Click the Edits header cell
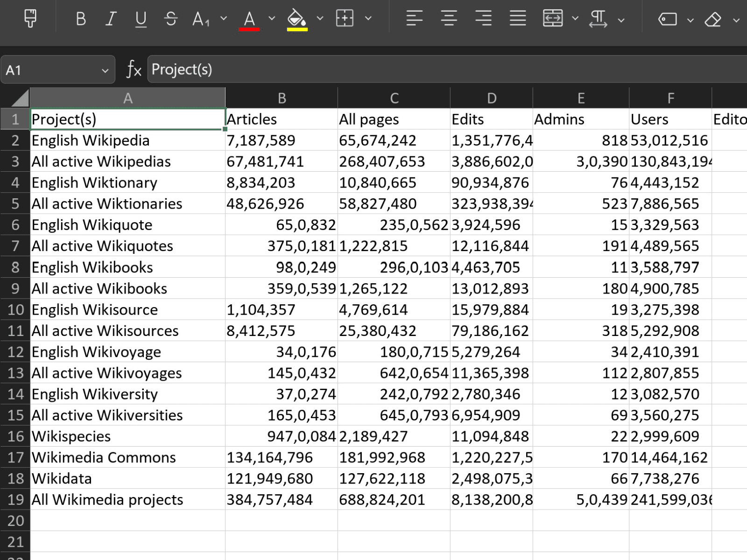 (x=492, y=119)
